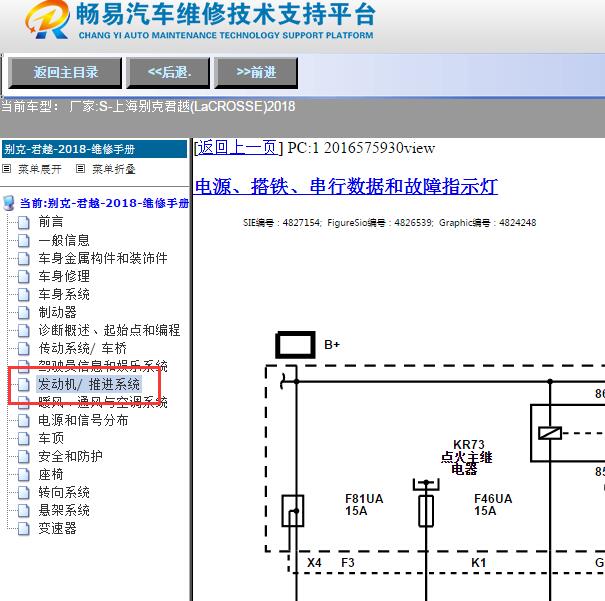Click the page icon next to 前言

(x=24, y=223)
